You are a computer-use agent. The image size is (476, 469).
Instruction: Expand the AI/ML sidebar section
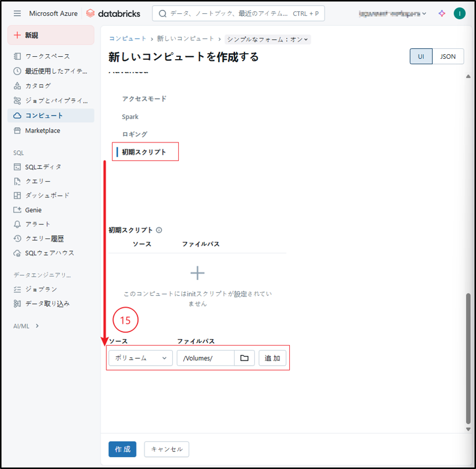tap(26, 326)
